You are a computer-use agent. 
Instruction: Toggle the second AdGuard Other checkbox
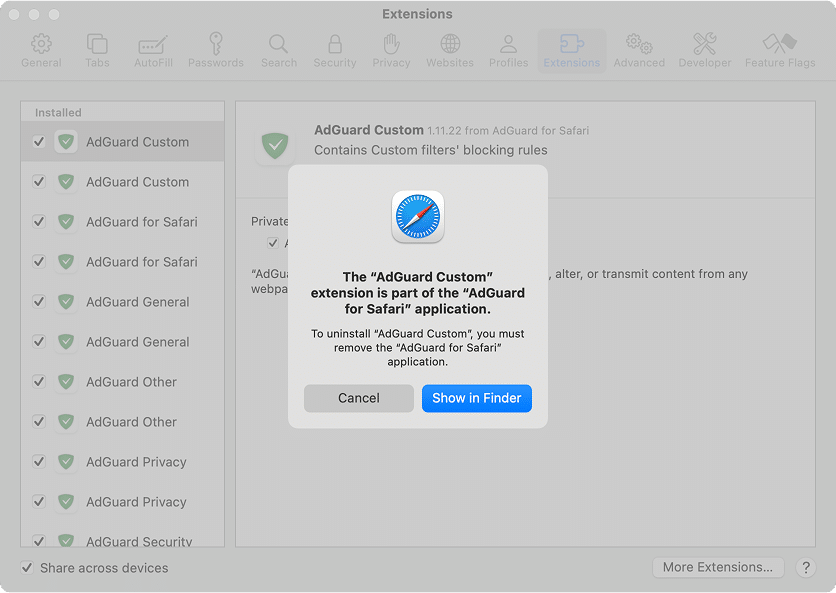click(39, 422)
